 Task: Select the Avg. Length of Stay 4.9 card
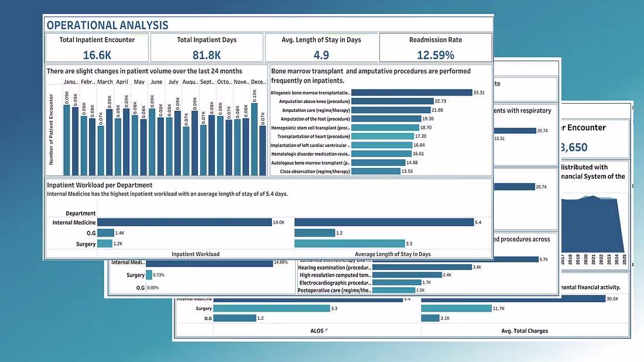coord(321,48)
